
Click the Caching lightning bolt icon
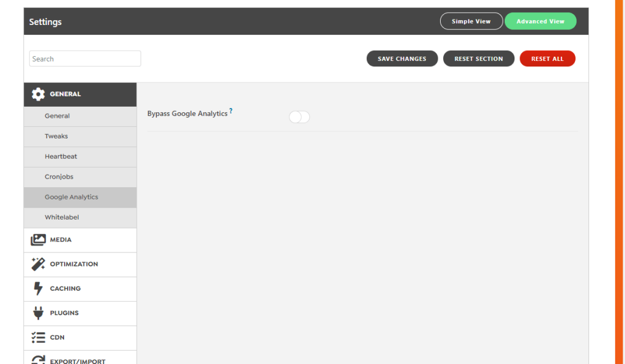tap(38, 288)
